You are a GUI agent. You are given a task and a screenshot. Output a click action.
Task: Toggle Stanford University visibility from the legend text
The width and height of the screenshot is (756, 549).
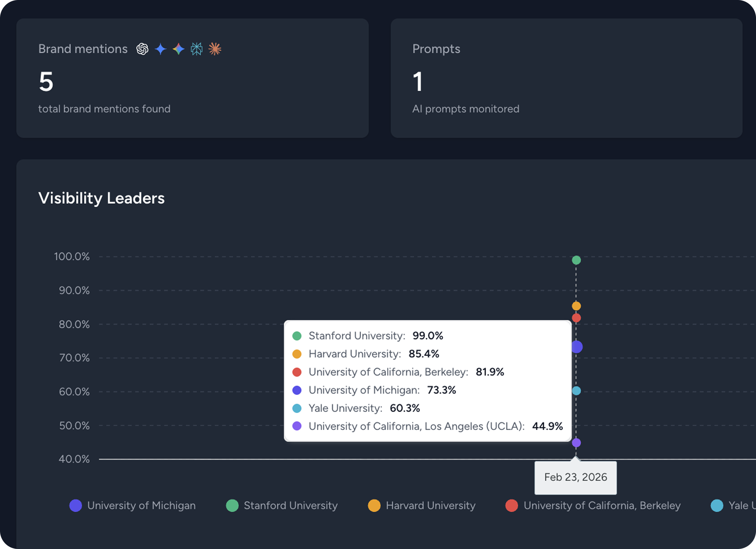[x=291, y=506]
